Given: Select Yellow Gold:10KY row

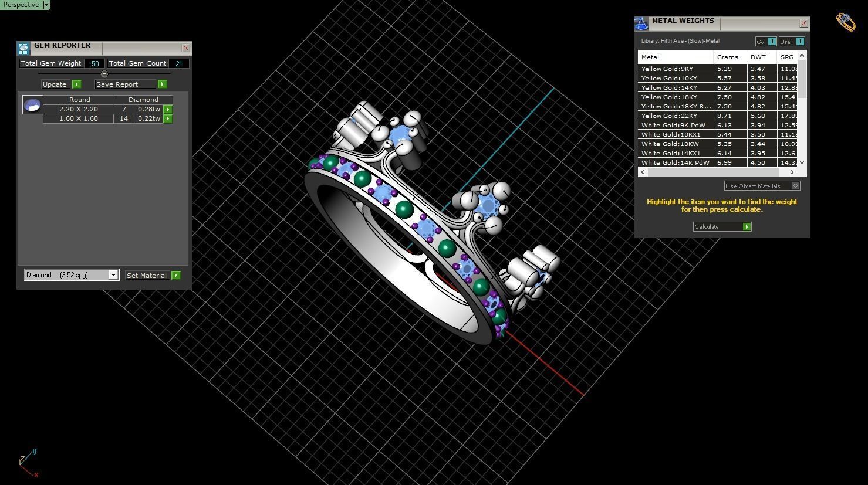Looking at the screenshot, I should tap(718, 78).
